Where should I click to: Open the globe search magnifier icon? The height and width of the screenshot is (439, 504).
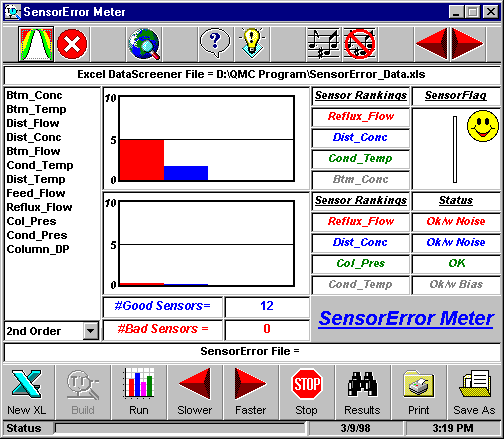(144, 44)
